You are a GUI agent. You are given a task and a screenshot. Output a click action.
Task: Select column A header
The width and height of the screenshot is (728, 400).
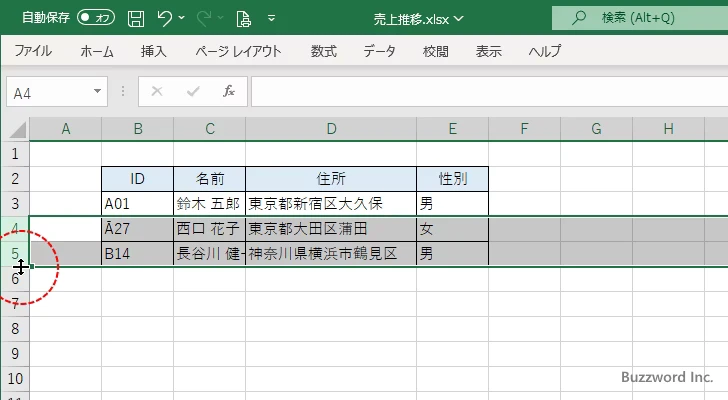[x=65, y=129]
